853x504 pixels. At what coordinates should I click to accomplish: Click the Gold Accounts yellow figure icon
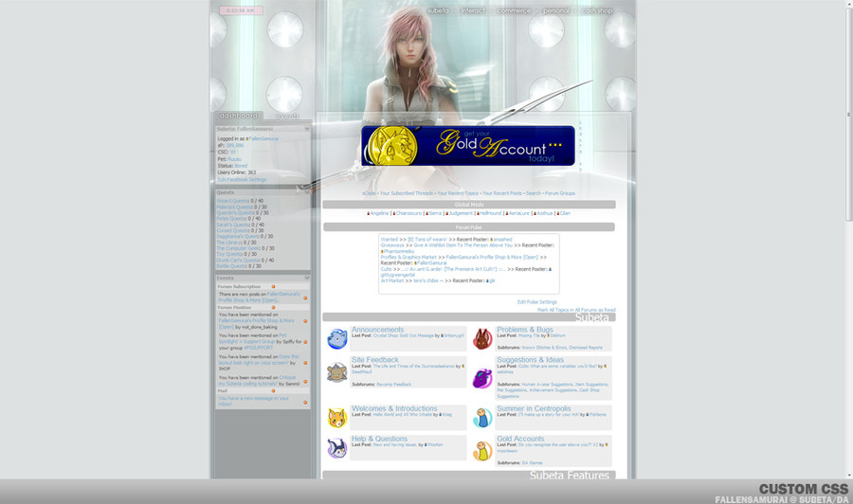[482, 451]
